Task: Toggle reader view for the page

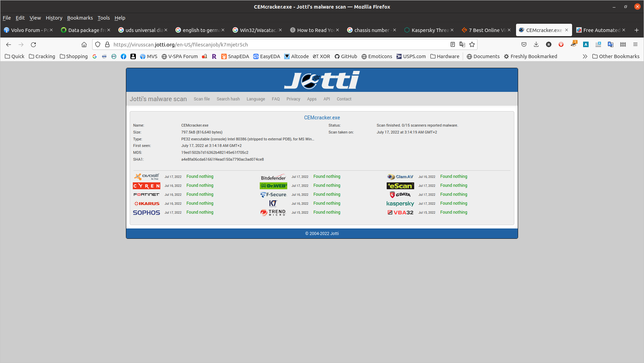Action: point(452,44)
